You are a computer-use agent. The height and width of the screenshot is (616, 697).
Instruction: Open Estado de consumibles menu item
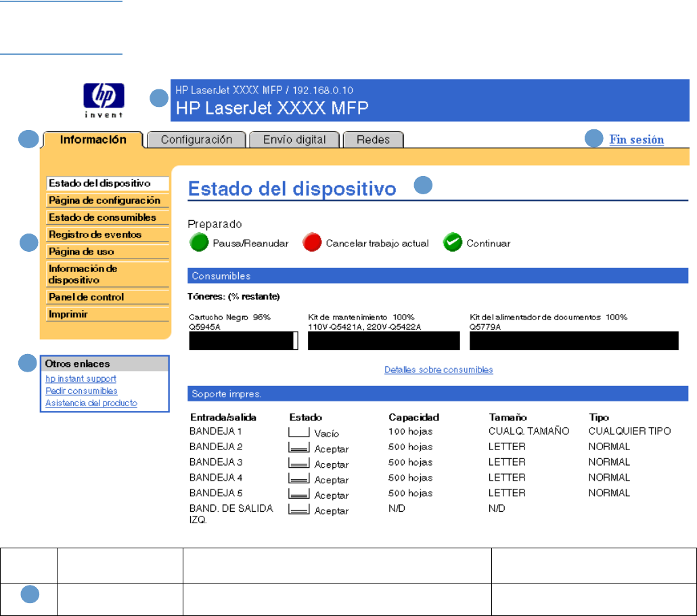click(108, 217)
